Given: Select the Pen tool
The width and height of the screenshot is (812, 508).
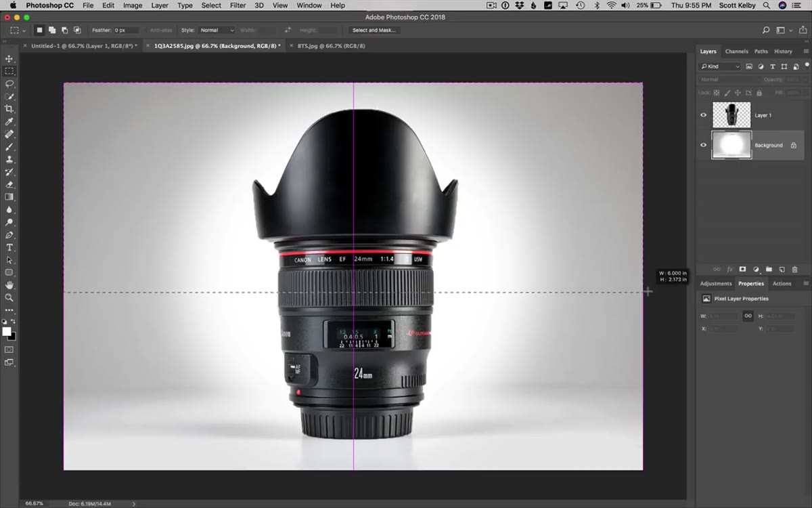Looking at the screenshot, I should 9,235.
